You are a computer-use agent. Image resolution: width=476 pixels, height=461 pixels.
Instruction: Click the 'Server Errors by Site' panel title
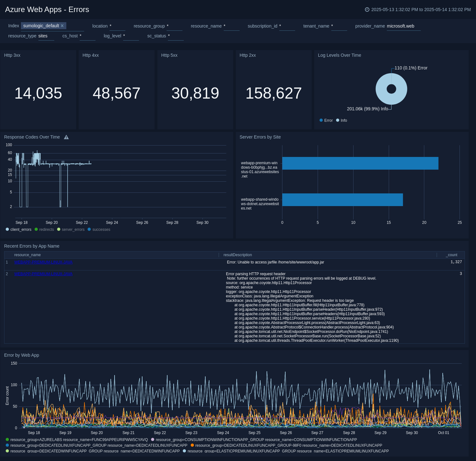tap(260, 137)
